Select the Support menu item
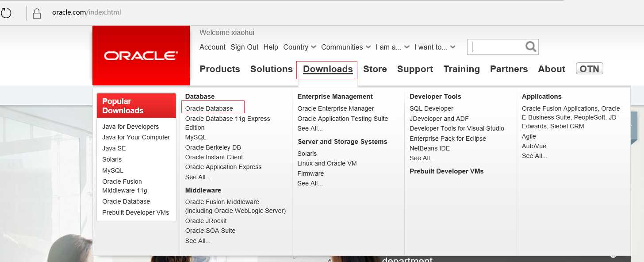Screen dimensions: 644x262 (415, 69)
